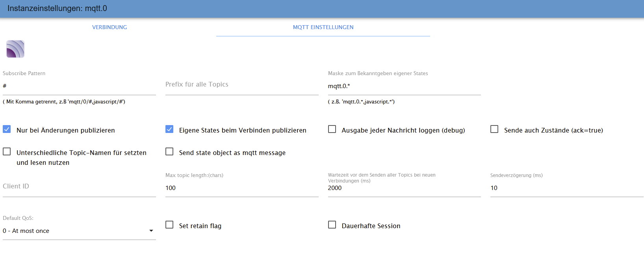Screen dimensions: 644x273
Task: Select the MQTT EINSTELLUNGEN tab
Action: click(323, 27)
